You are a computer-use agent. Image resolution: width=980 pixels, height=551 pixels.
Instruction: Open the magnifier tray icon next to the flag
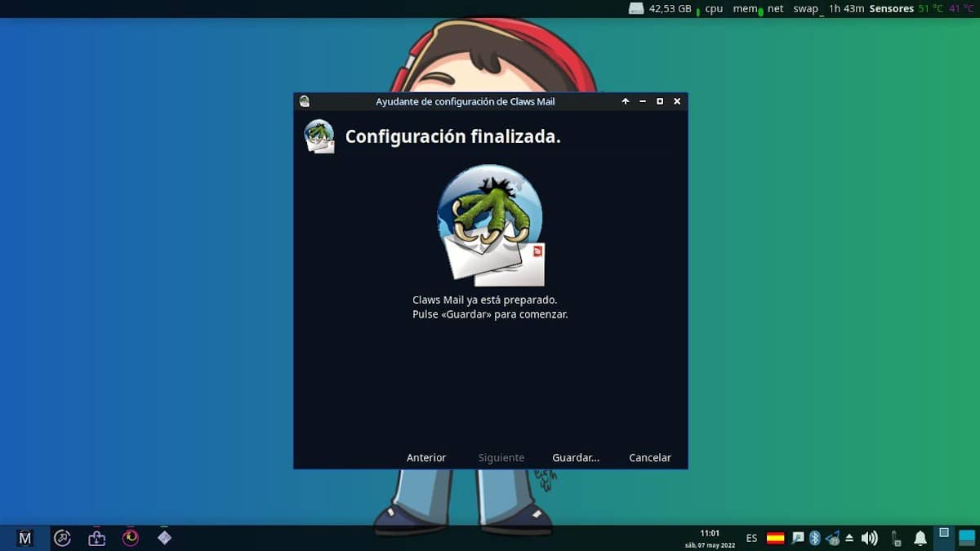point(798,538)
